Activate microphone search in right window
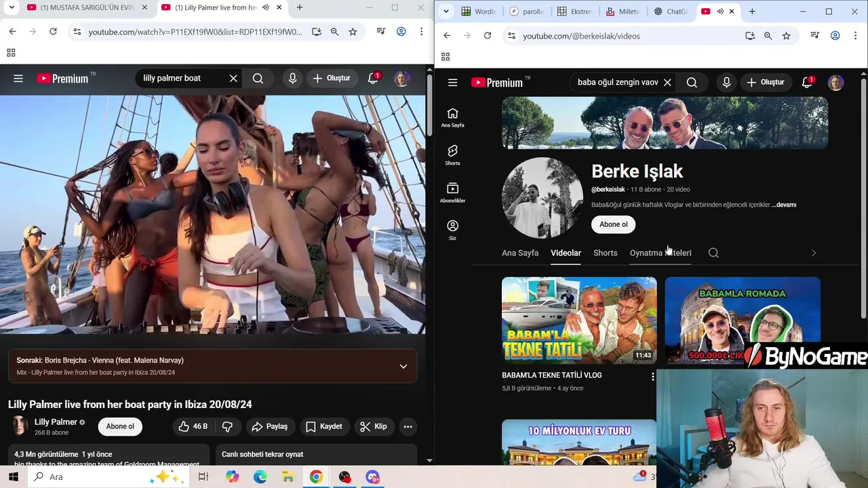Image resolution: width=868 pixels, height=488 pixels. [x=726, y=83]
